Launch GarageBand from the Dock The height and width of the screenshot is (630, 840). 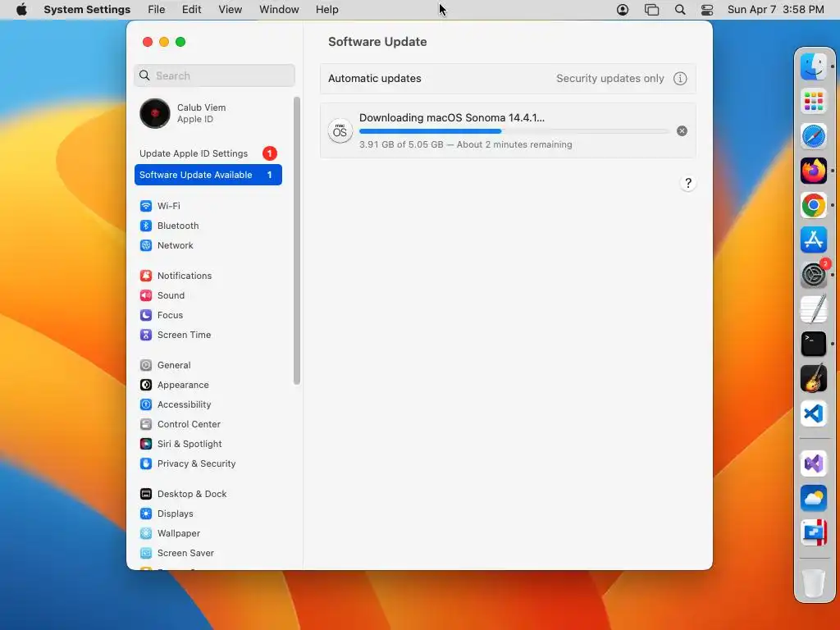pyautogui.click(x=813, y=379)
